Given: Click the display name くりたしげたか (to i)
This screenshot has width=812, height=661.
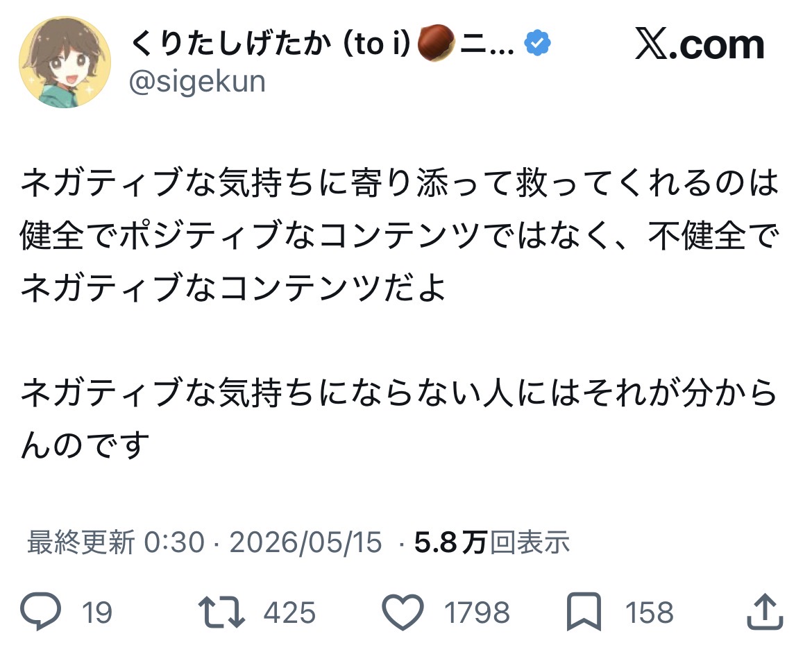Looking at the screenshot, I should click(x=270, y=44).
